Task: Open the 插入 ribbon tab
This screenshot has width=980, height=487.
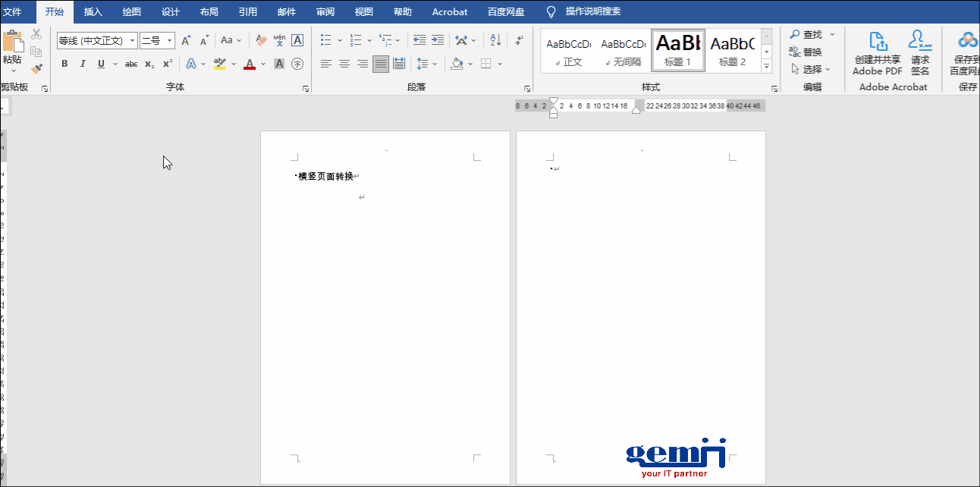Action: (x=93, y=11)
